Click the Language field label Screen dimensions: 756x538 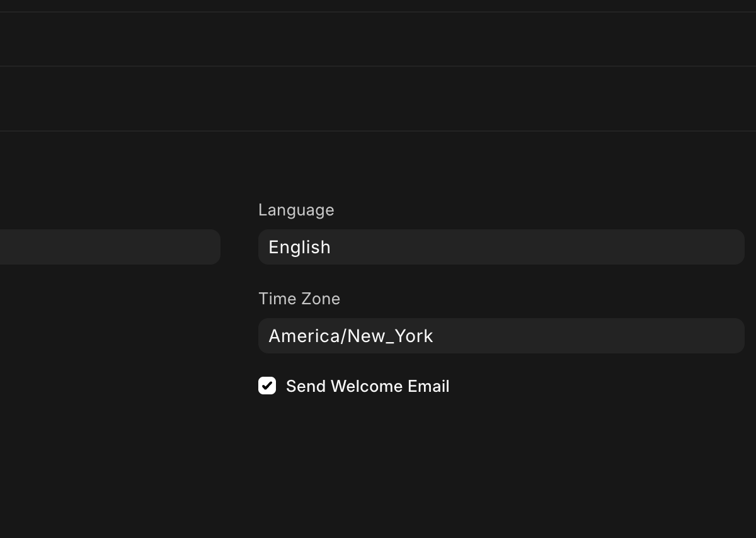pos(296,210)
